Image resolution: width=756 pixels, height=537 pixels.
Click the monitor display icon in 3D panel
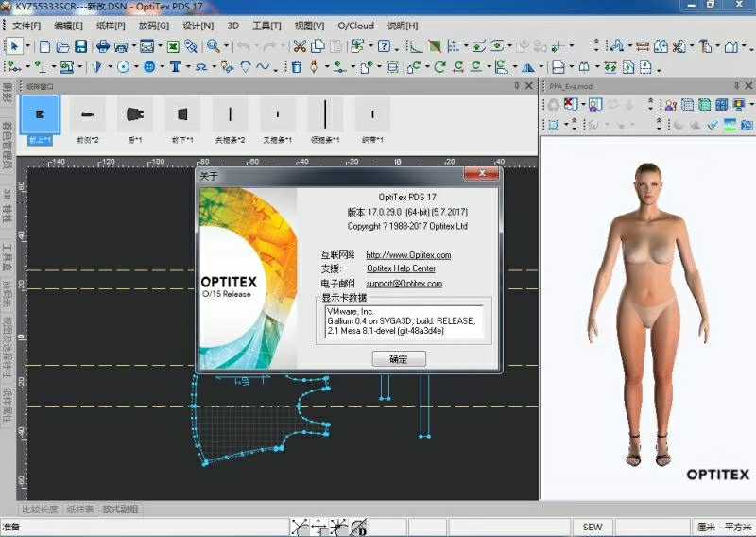pyautogui.click(x=739, y=104)
